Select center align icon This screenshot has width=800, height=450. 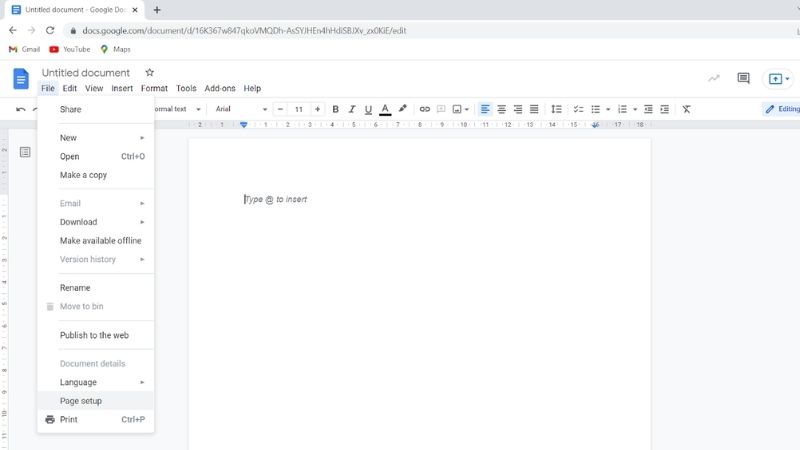pyautogui.click(x=501, y=109)
